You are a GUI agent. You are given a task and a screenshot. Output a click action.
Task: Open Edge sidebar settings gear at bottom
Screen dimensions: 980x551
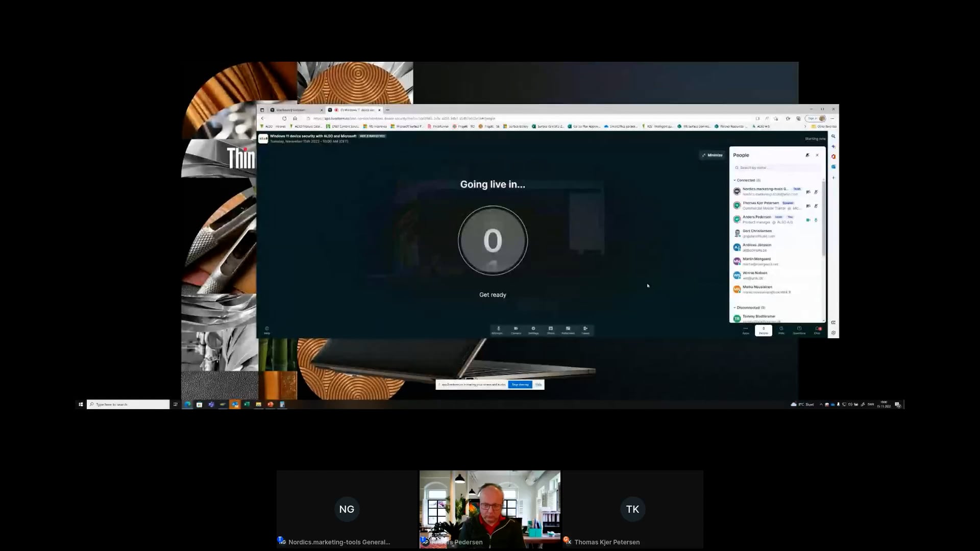click(x=834, y=333)
